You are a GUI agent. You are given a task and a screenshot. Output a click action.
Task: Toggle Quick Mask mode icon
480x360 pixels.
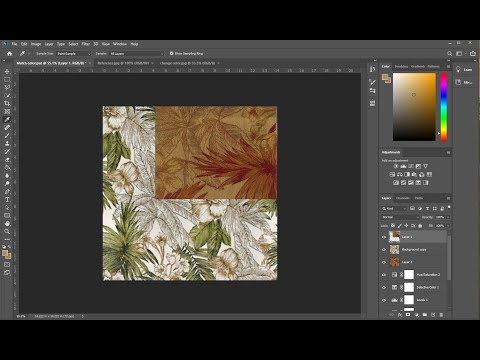(7, 264)
